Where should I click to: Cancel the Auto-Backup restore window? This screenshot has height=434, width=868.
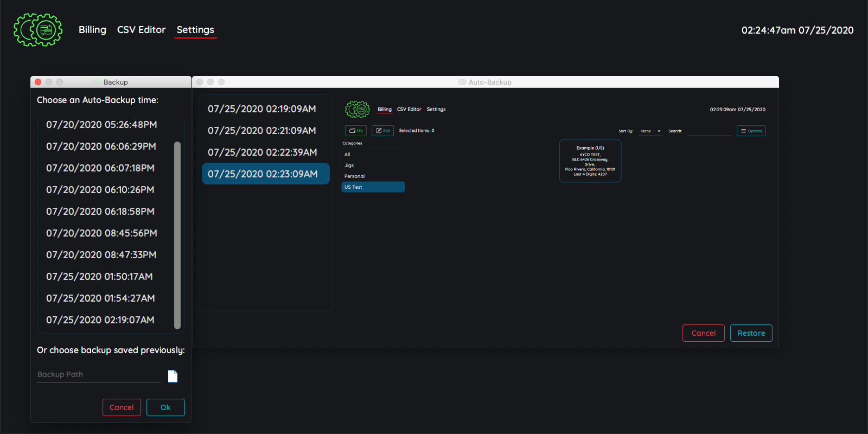[703, 333]
